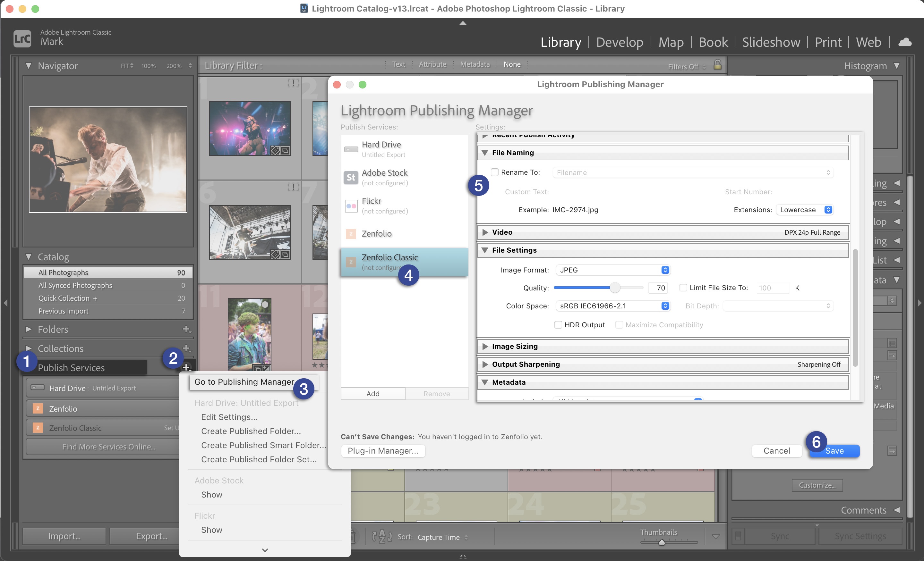Open the Filters Off preset switcher

[687, 67]
